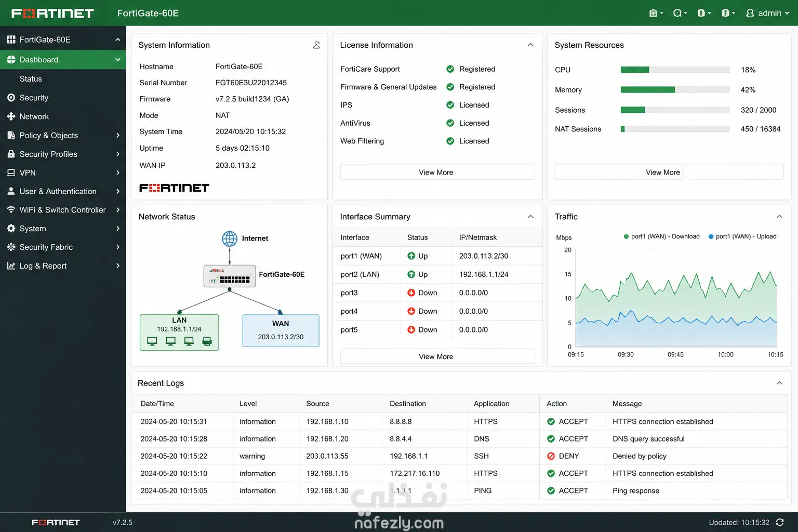The image size is (798, 532).
Task: Click the DENY icon in the SSH log row
Action: pos(551,456)
